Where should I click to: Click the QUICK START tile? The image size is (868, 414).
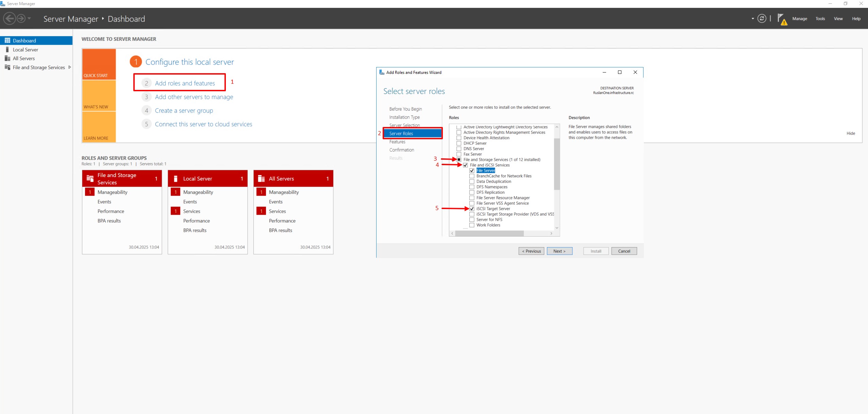pos(99,64)
